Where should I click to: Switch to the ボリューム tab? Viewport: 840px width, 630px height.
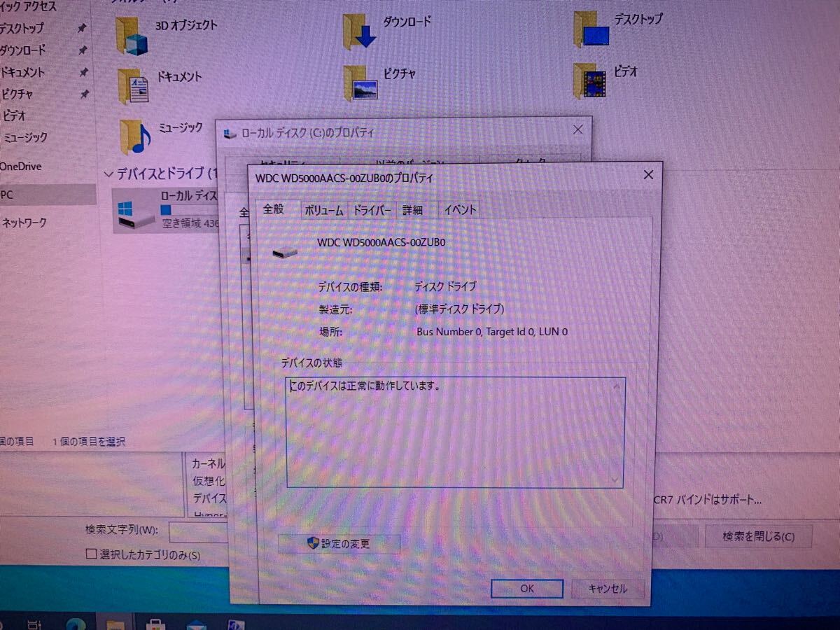323,210
